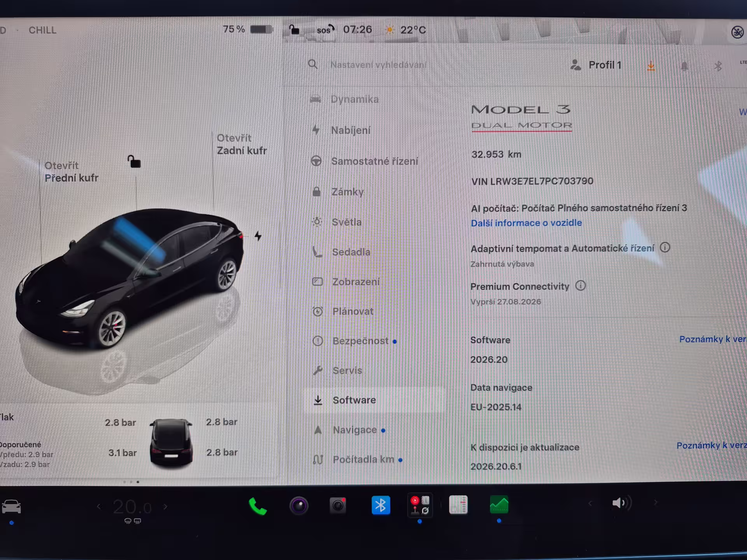Tap the search settings field
747x560 pixels.
coord(378,65)
